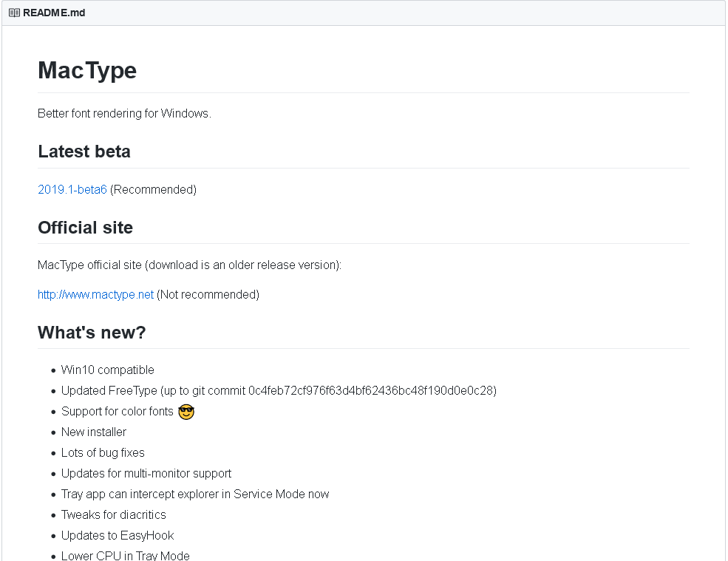The width and height of the screenshot is (728, 561).
Task: Click the 'Lots of bug fixes' bullet
Action: point(103,453)
